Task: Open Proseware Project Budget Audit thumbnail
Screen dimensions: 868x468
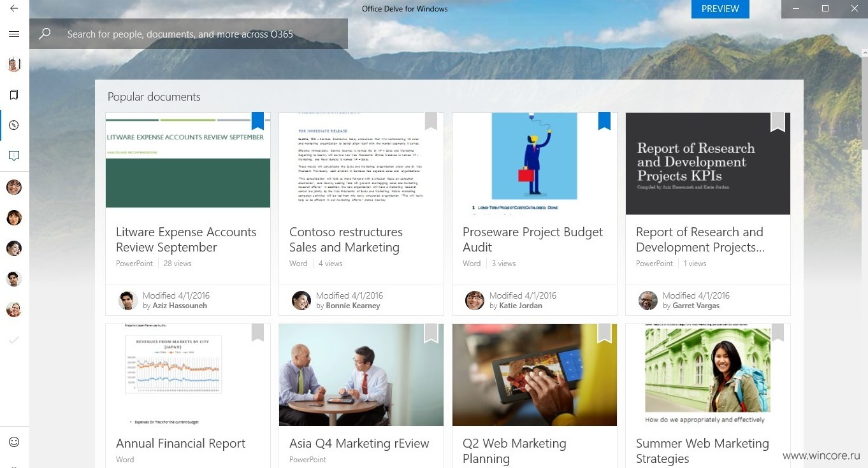Action: click(x=535, y=164)
